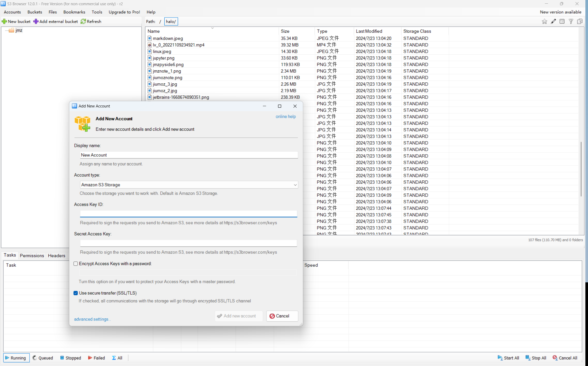Click the New bucket toolbar icon
The height and width of the screenshot is (366, 588).
tap(4, 21)
